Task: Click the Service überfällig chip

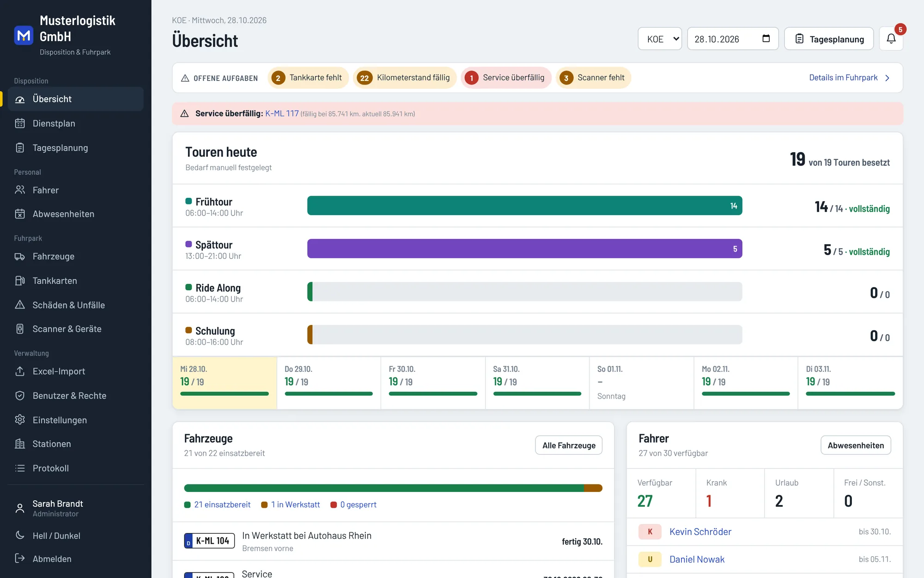Action: (506, 78)
